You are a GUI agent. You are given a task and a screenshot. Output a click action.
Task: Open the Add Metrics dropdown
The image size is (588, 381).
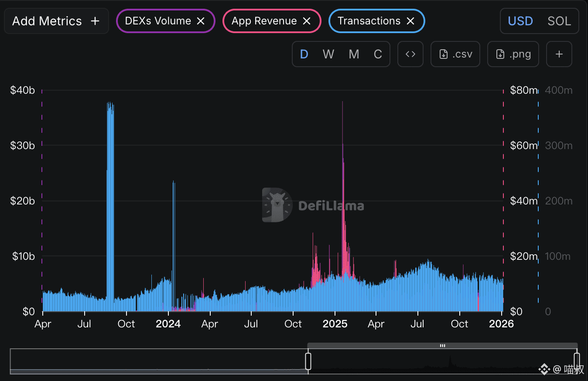point(56,21)
